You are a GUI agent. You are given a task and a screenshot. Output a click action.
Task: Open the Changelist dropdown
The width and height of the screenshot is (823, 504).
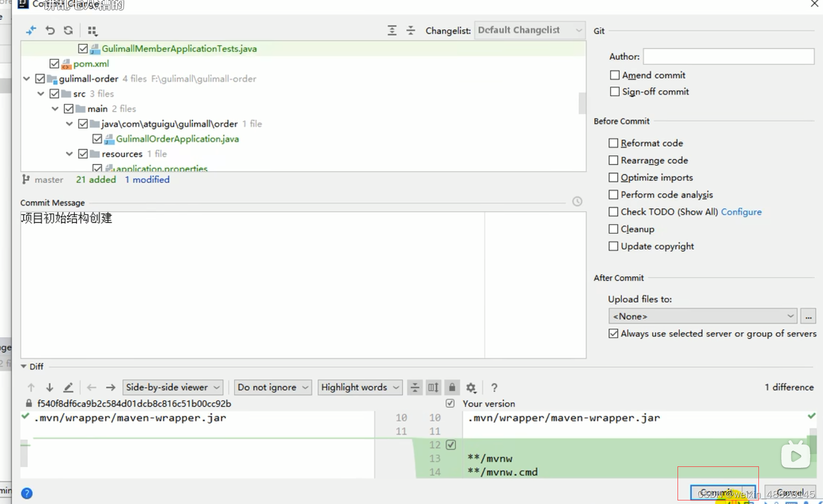pyautogui.click(x=530, y=31)
